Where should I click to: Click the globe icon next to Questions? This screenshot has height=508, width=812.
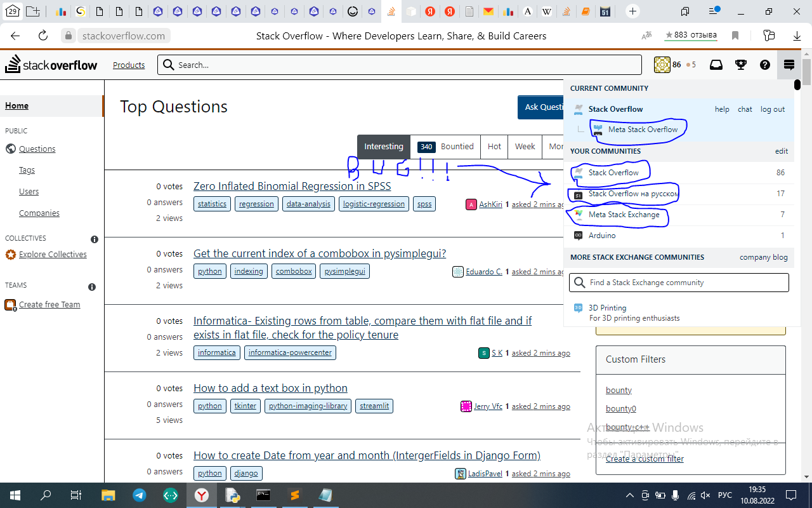[x=10, y=149]
